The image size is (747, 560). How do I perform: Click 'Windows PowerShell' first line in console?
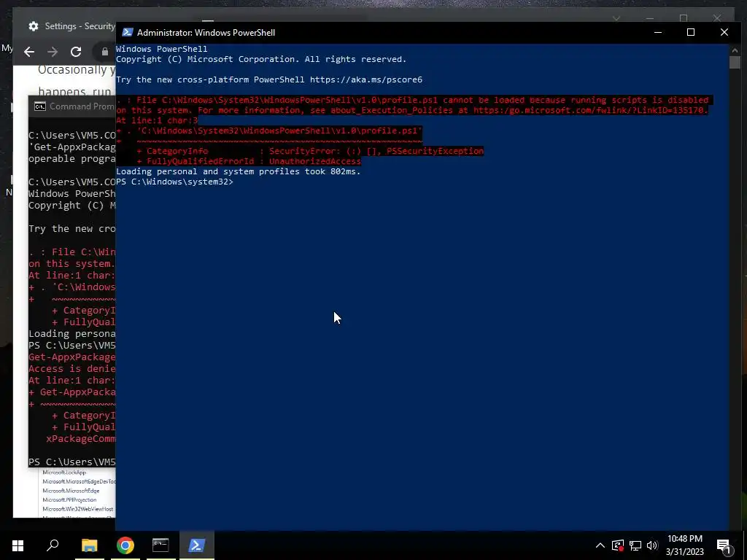[162, 49]
